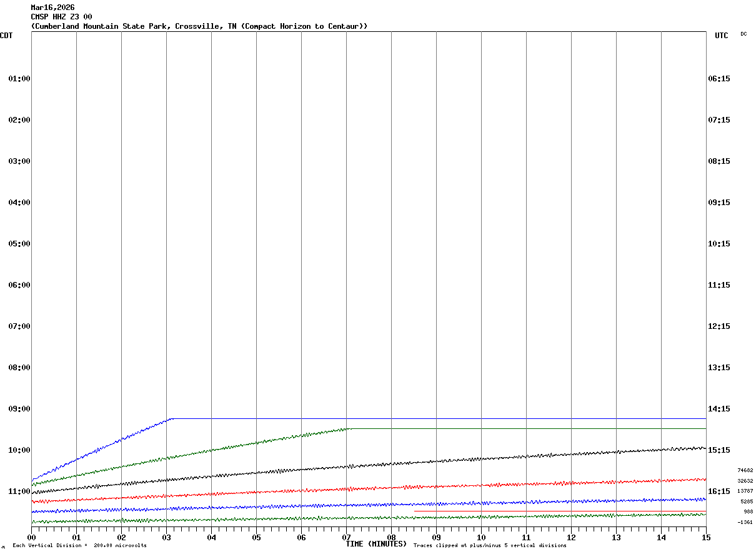Click the 08:15 UTC time label
Viewport: 756px width, 554px height.
click(719, 161)
